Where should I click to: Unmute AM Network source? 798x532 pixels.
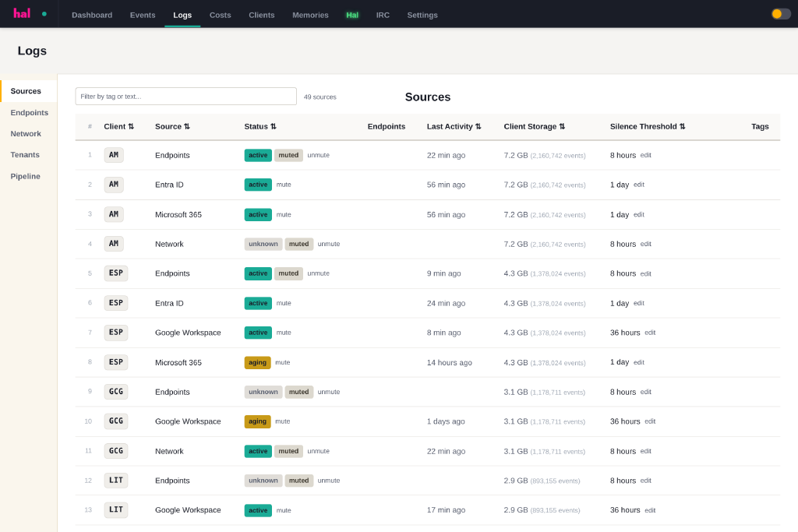click(329, 244)
